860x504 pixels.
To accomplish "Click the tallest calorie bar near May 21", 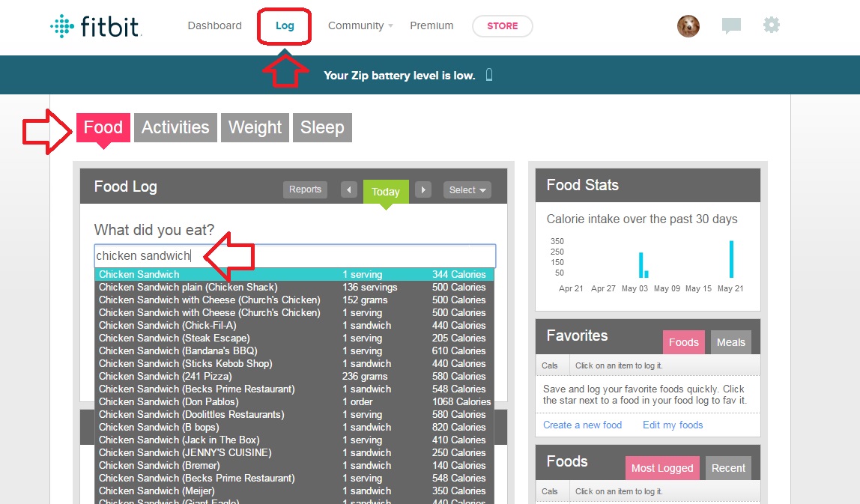I will click(731, 259).
